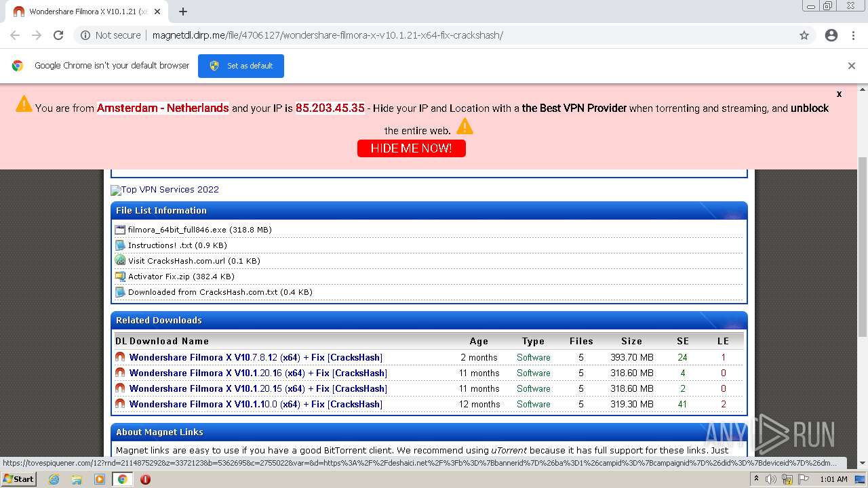868x488 pixels.
Task: Select Instructions! .txt file entry
Action: 177,245
